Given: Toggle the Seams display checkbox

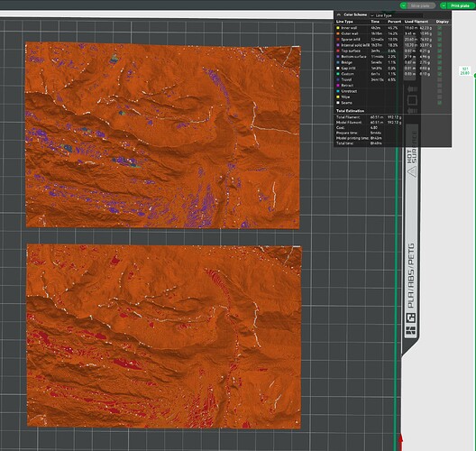Looking at the screenshot, I should (439, 103).
